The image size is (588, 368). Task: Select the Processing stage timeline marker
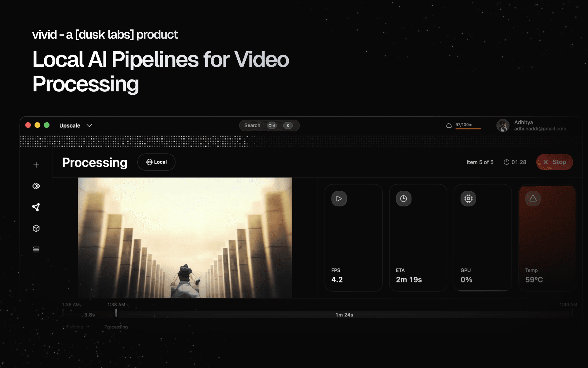[x=116, y=313]
